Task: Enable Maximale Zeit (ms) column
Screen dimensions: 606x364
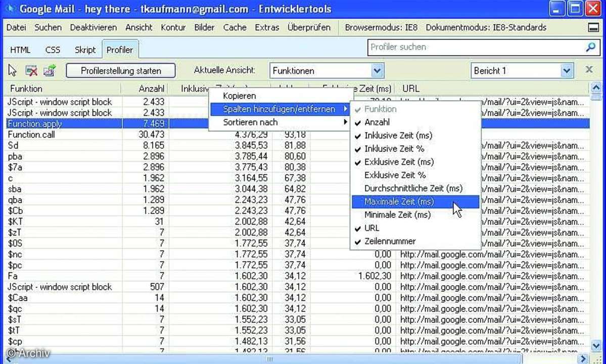Action: pyautogui.click(x=415, y=201)
